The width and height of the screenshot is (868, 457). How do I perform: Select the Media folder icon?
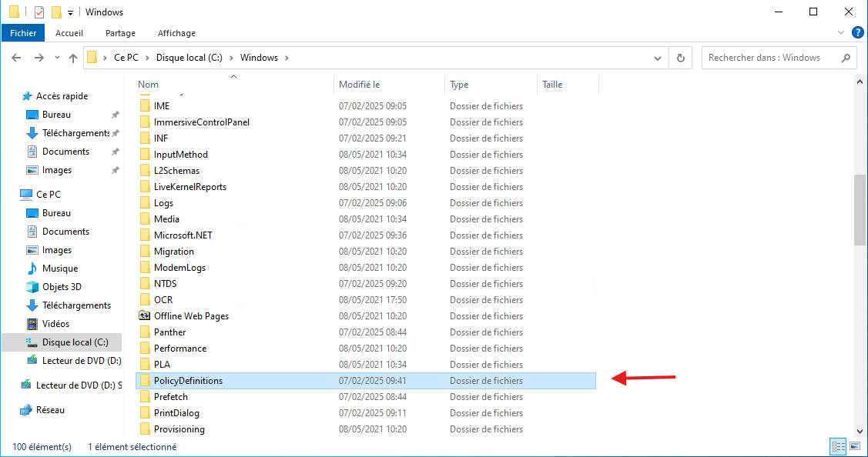(145, 219)
